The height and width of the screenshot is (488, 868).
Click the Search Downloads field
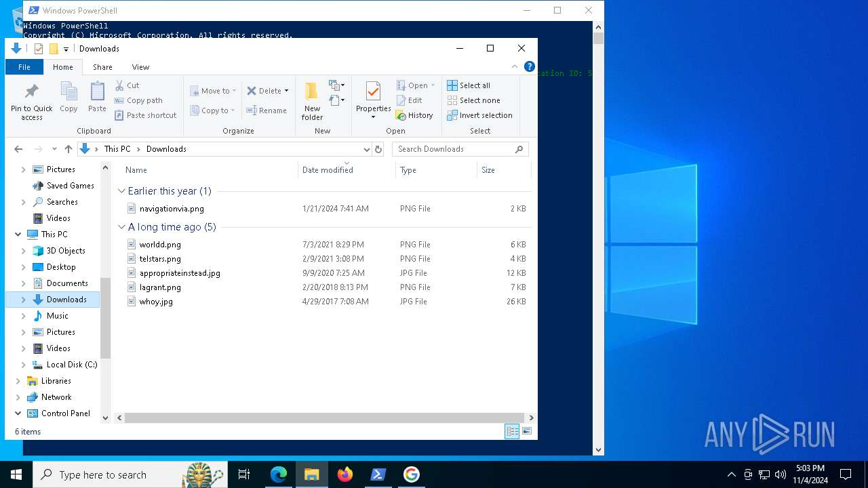click(x=460, y=149)
